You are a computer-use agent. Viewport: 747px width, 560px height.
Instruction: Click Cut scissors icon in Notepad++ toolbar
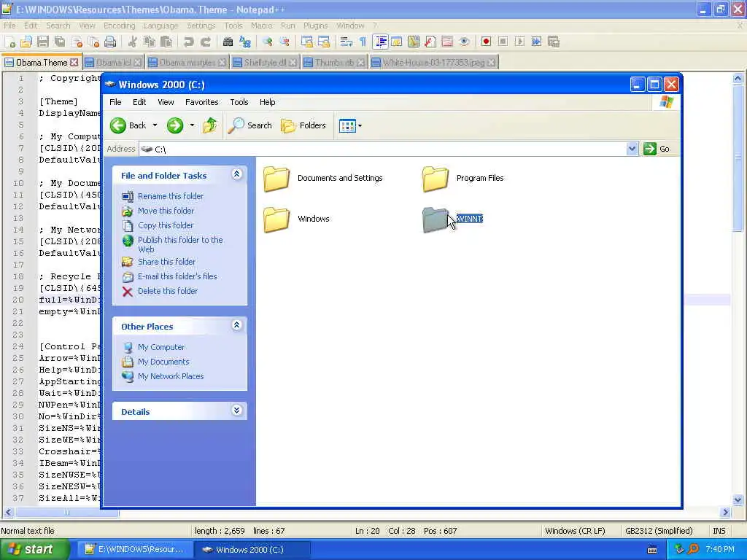[x=133, y=42]
